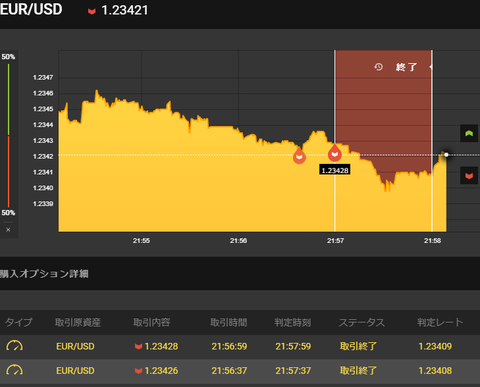The height and width of the screenshot is (387, 480).
Task: Click the red down arrow beside 1.23428 entry
Action: (138, 347)
